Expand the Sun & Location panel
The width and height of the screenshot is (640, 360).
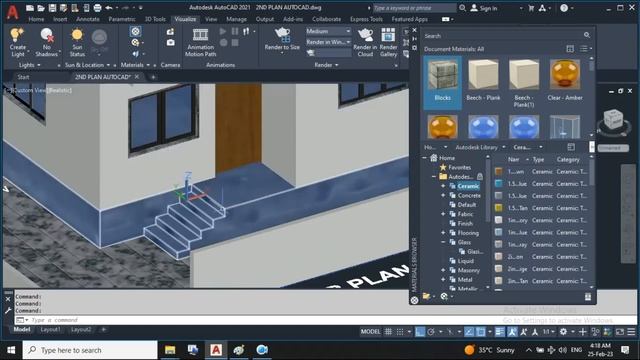tap(87, 65)
